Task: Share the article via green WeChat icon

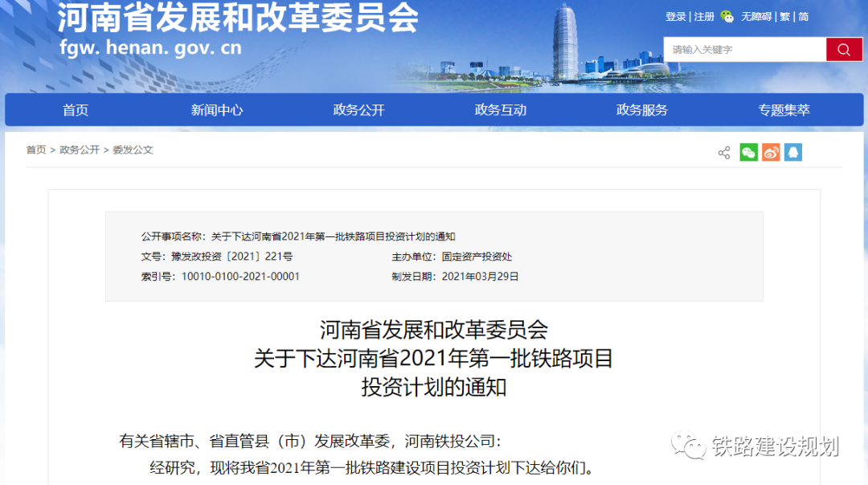Action: click(748, 153)
